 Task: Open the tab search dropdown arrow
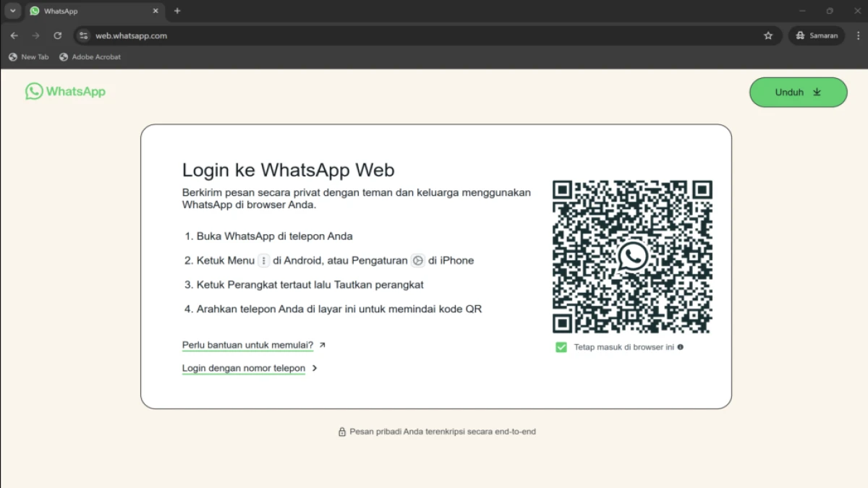click(12, 11)
